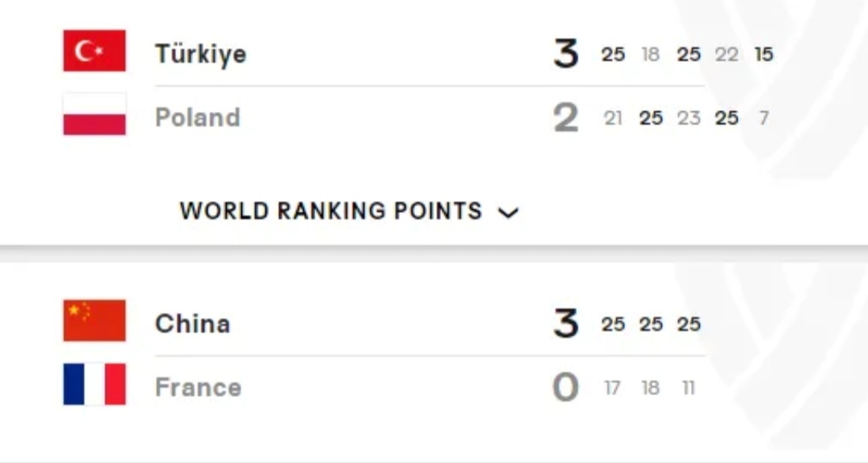Click Poland's fifth set score 7
The width and height of the screenshot is (868, 463).
[764, 118]
